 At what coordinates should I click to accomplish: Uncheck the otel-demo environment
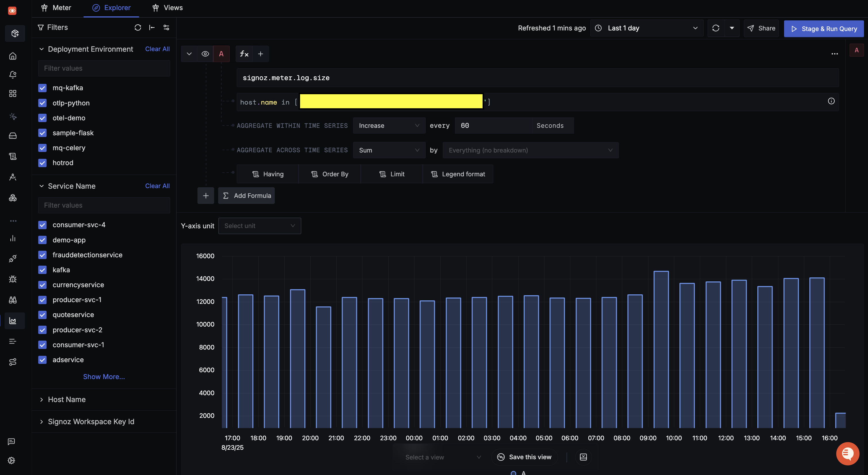pos(42,118)
